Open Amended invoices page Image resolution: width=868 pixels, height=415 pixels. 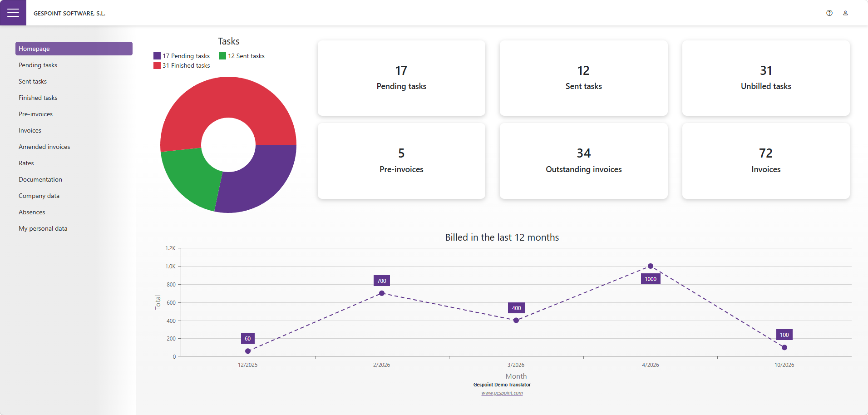pos(74,147)
